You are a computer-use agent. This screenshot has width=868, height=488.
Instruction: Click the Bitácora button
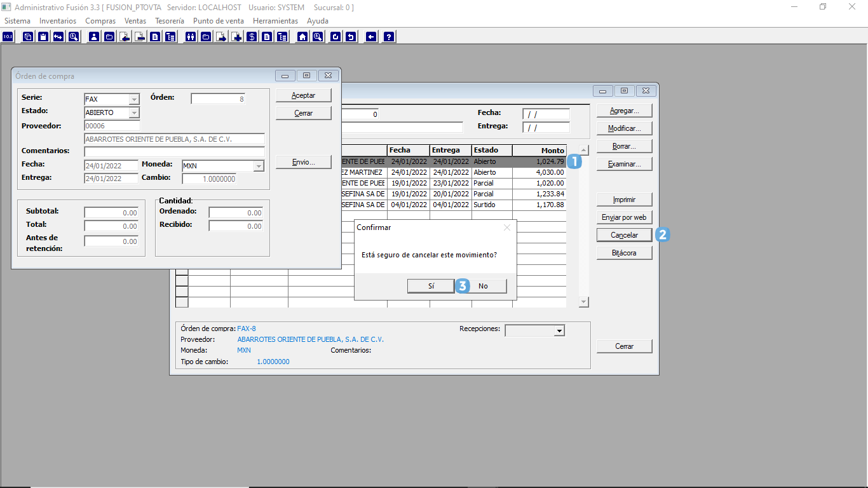click(x=625, y=253)
